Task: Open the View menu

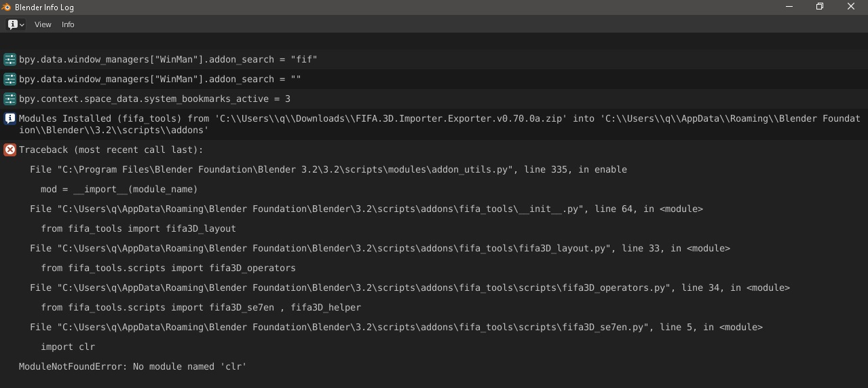Action: pos(43,24)
